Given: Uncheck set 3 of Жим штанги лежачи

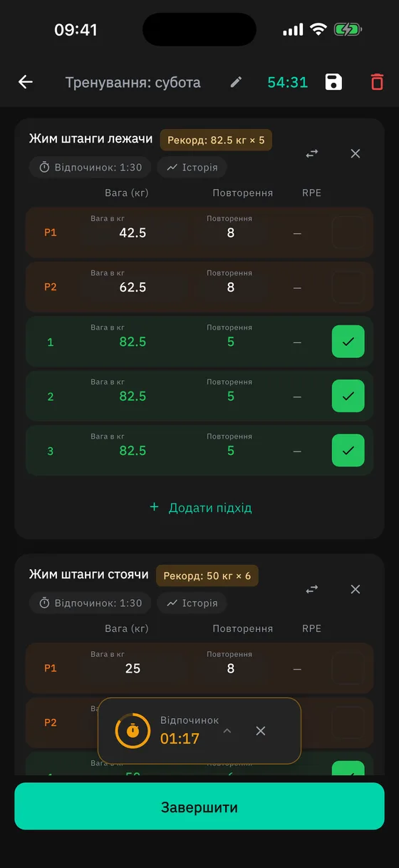Looking at the screenshot, I should [348, 450].
